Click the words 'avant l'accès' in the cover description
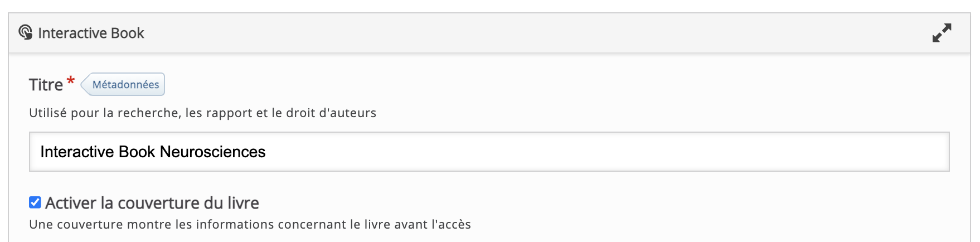The width and height of the screenshot is (980, 242). pos(433,225)
